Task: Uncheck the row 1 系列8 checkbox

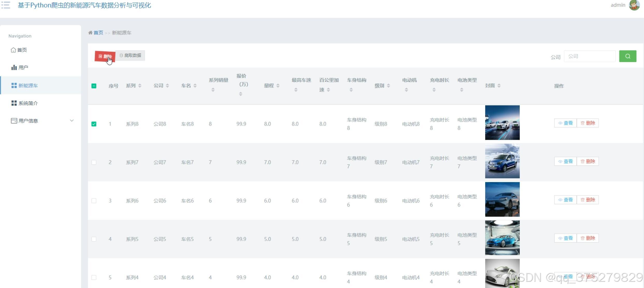Action: [x=94, y=124]
